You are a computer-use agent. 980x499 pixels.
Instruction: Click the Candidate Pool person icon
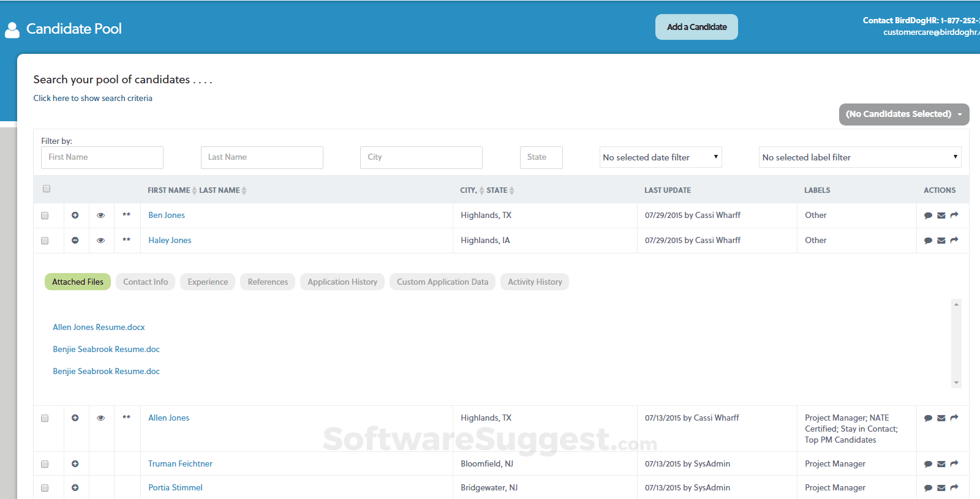(x=12, y=30)
